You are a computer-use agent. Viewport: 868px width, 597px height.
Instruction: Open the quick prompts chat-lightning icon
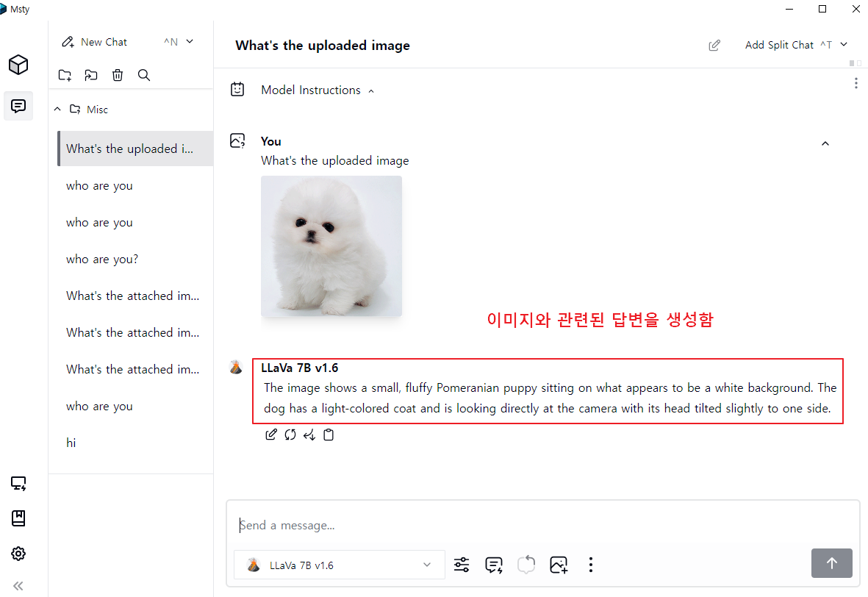click(x=494, y=565)
